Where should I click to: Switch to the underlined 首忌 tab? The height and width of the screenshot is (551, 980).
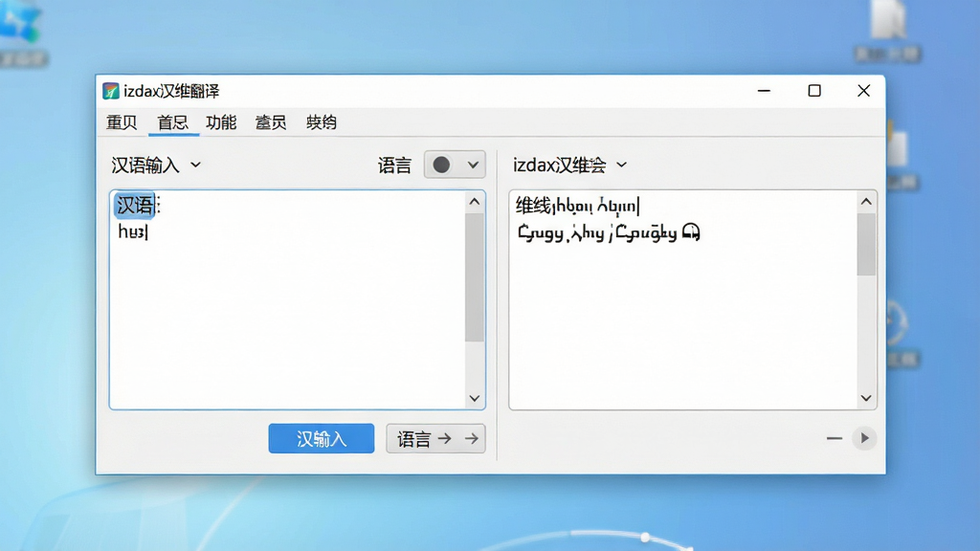pos(172,122)
